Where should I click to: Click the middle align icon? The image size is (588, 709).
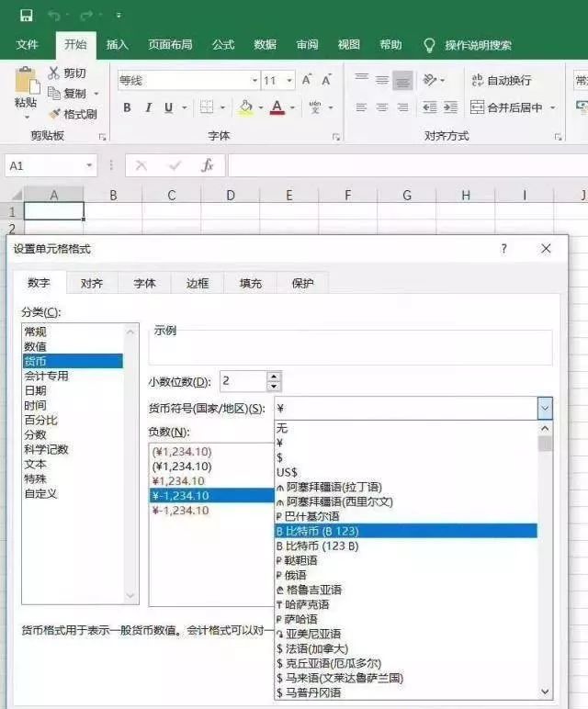point(382,81)
